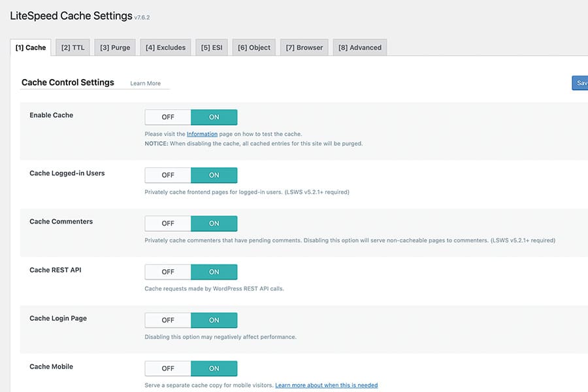Switch to the [2] TTL tab
Screen dimensions: 588x392
pos(72,47)
